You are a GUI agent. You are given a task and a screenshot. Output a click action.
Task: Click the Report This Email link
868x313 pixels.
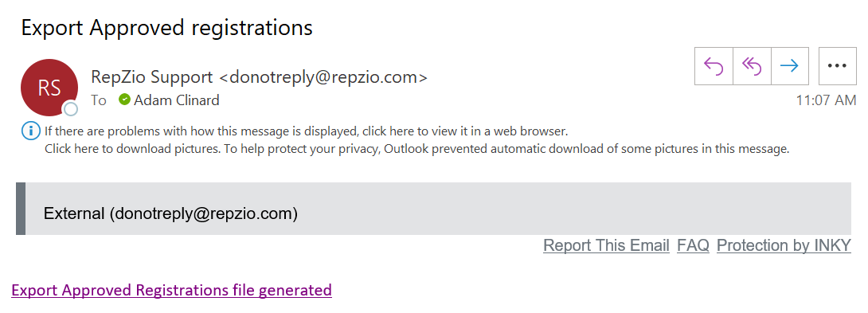pyautogui.click(x=606, y=245)
